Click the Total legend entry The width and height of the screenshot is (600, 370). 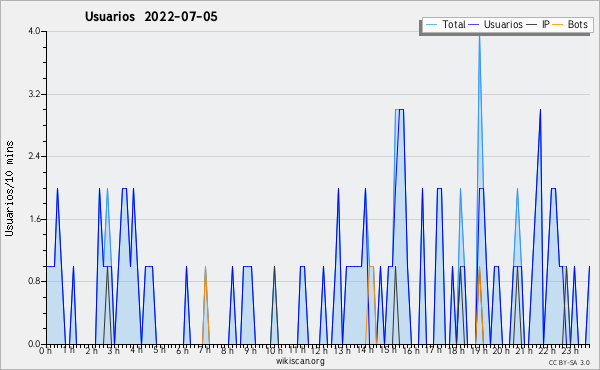click(x=445, y=24)
